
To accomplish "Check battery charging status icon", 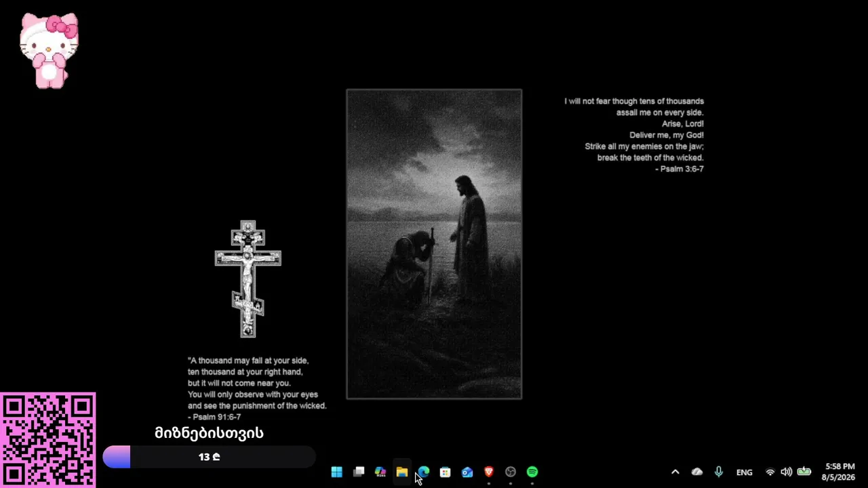I will (804, 472).
